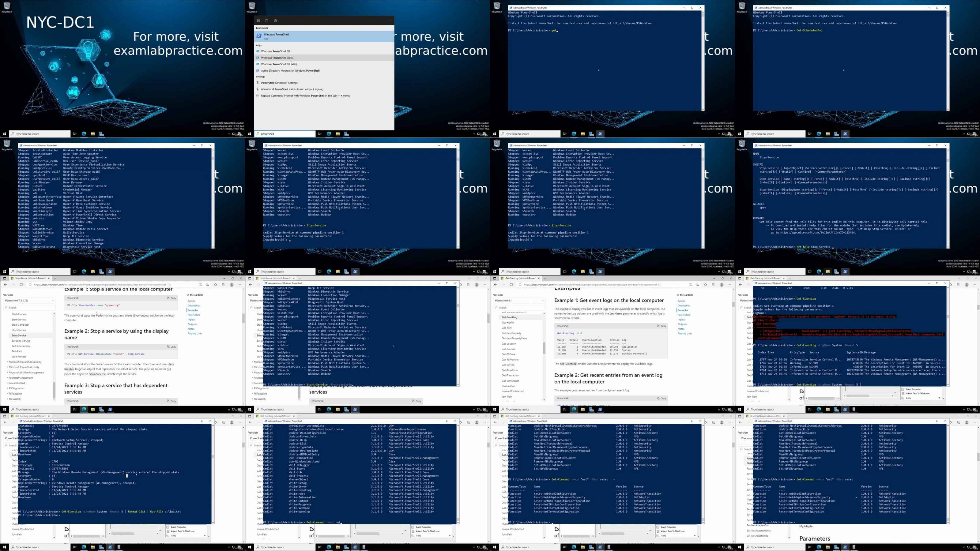The image size is (980, 551).
Task: Copy the Stop-Service -Name sysmonlog code block
Action: point(171,298)
